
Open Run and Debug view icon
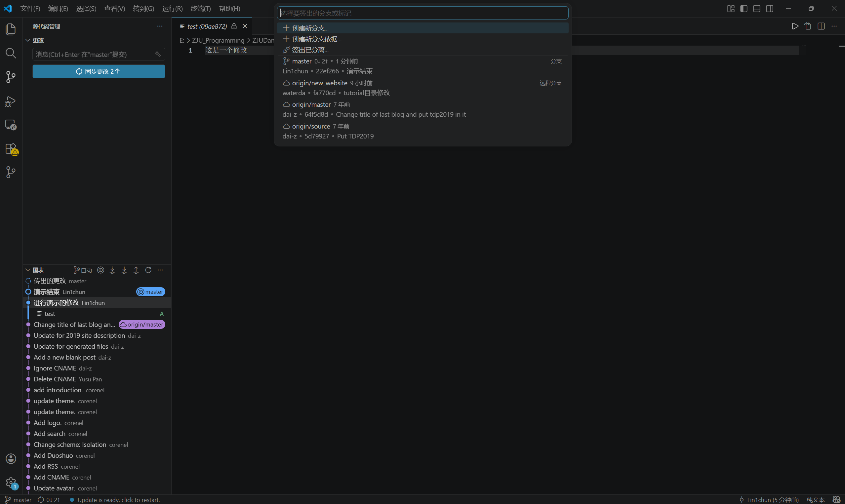click(x=11, y=101)
